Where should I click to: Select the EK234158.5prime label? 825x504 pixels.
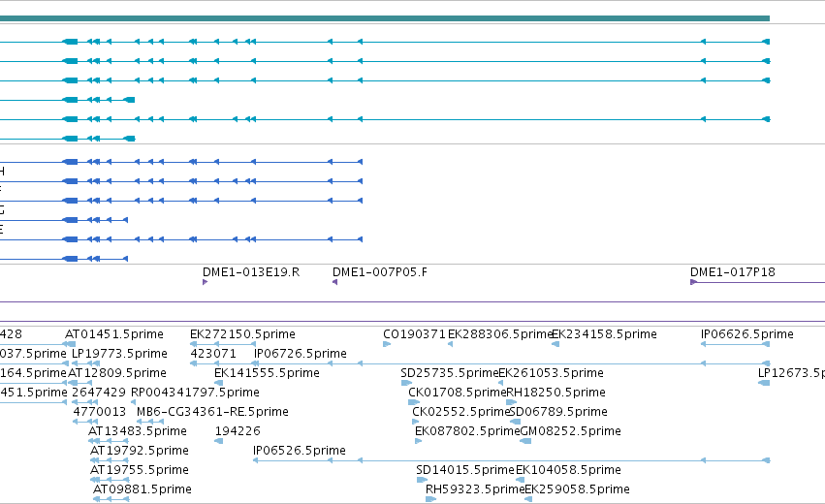pyautogui.click(x=604, y=334)
